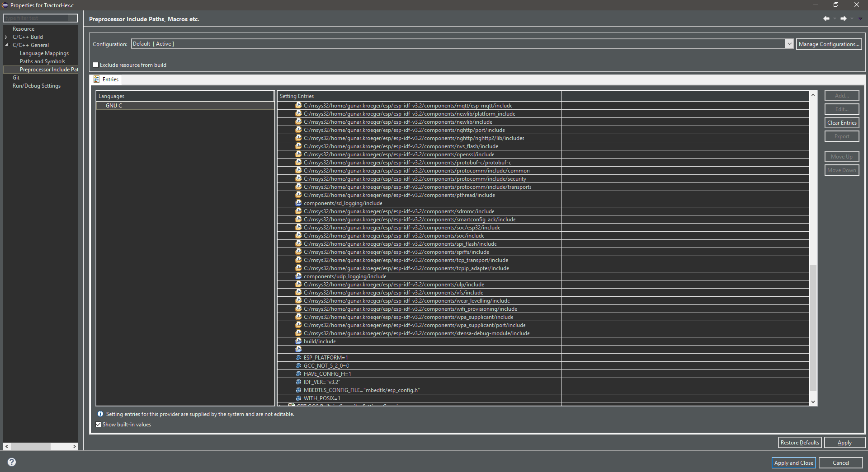Viewport: 868px width, 472px height.
Task: Open forward history dropdown arrow
Action: coord(852,19)
